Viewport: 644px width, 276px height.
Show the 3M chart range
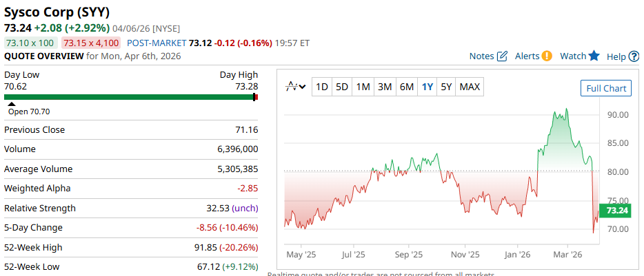coord(385,87)
